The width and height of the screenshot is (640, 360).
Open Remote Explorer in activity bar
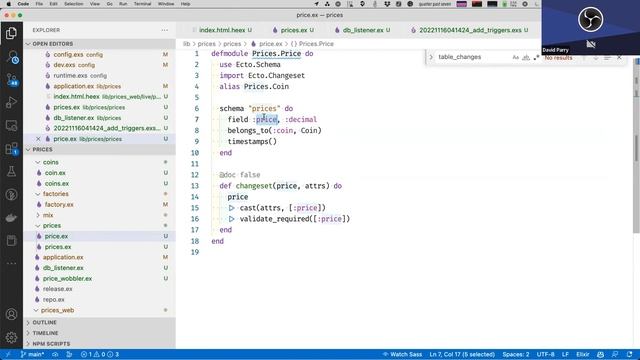pos(11,125)
